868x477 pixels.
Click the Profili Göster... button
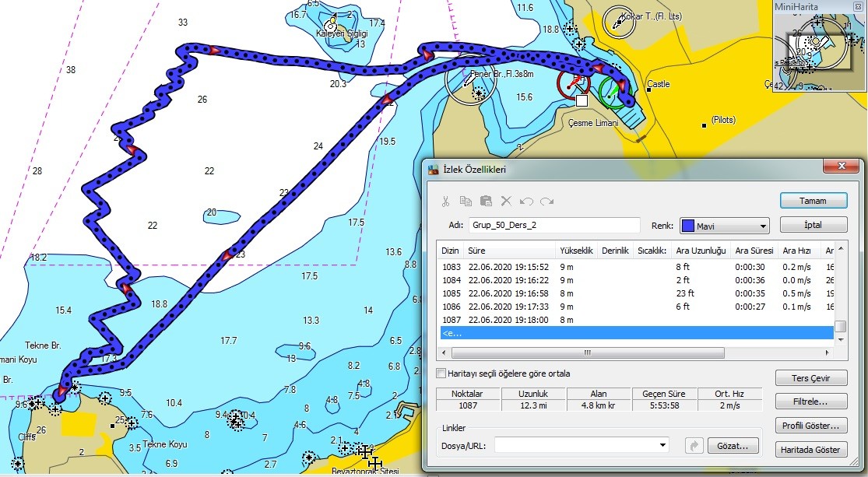point(811,426)
